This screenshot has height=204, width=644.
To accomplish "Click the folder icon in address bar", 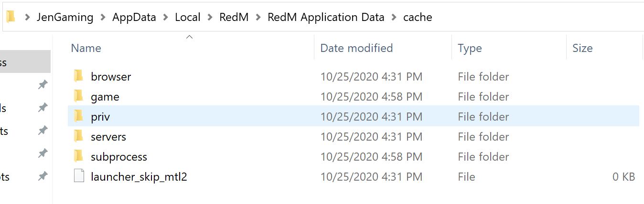I will pyautogui.click(x=11, y=17).
